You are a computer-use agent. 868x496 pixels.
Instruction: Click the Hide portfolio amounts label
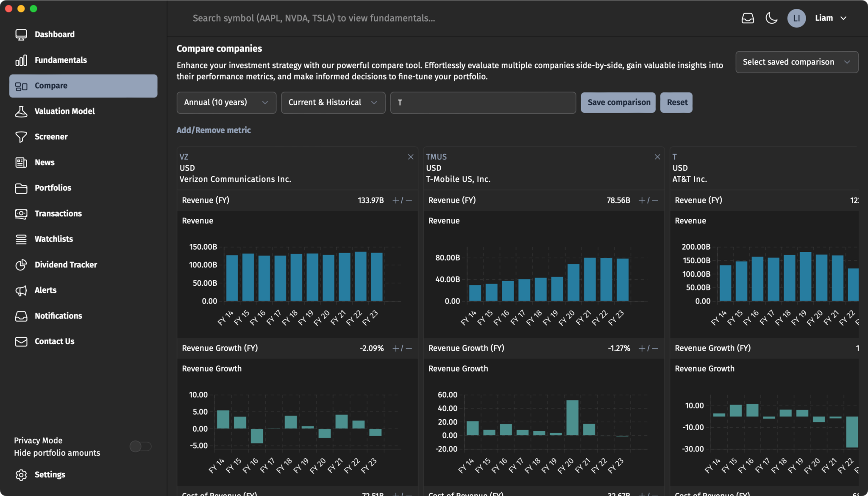point(57,453)
